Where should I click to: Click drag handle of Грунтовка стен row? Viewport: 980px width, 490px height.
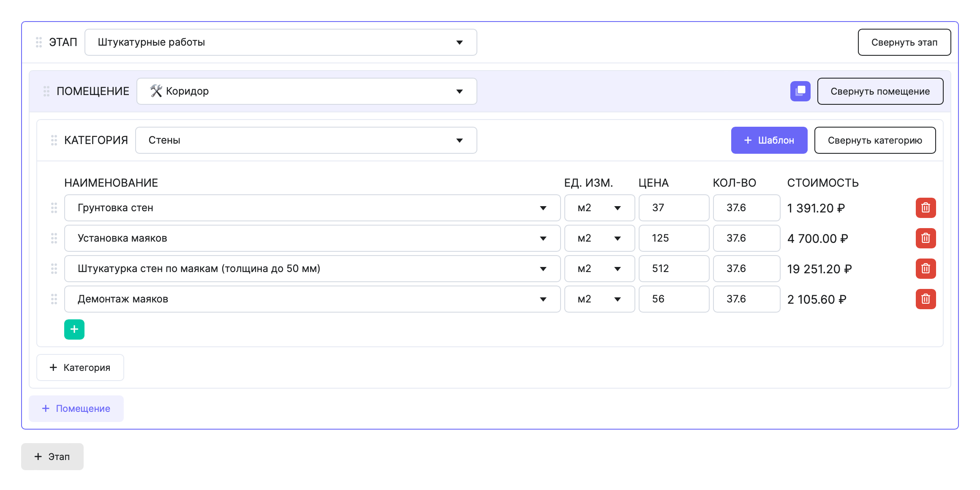coord(54,208)
